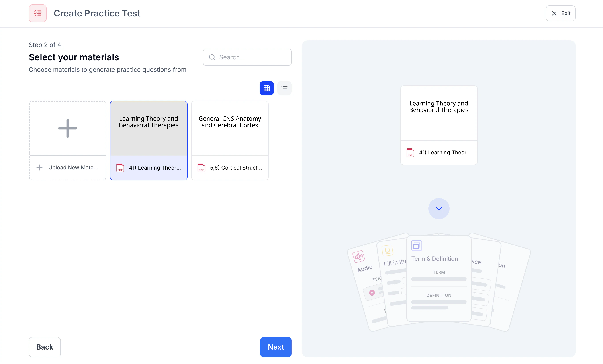Image resolution: width=603 pixels, height=364 pixels.
Task: Click the Term & Definition card icon
Action: [x=417, y=246]
